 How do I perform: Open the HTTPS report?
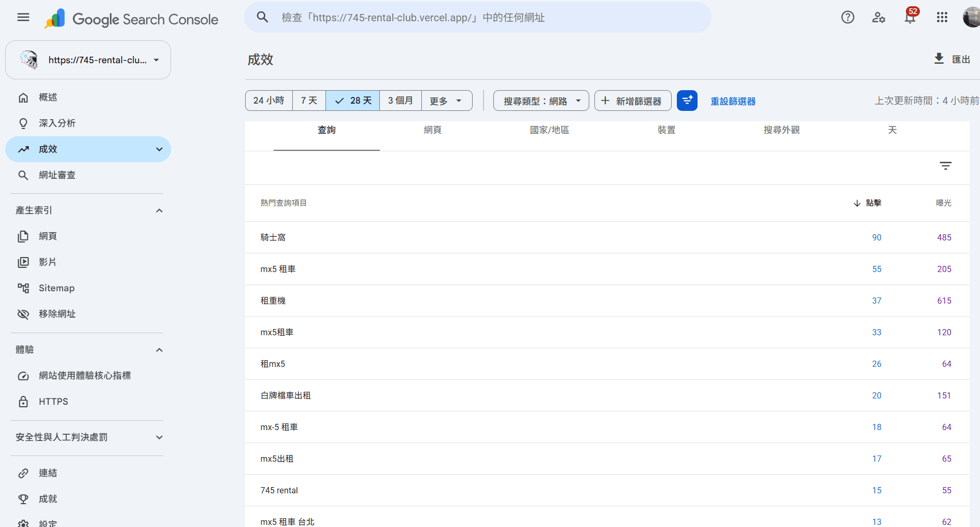coord(88,402)
